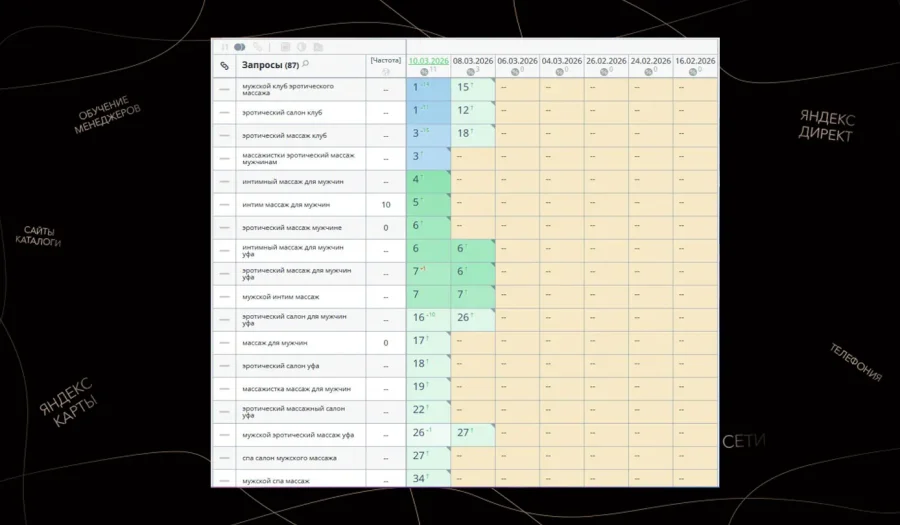This screenshot has width=900, height=525.
Task: Click the half-circle contrast icon in the toolbar
Action: [301, 47]
